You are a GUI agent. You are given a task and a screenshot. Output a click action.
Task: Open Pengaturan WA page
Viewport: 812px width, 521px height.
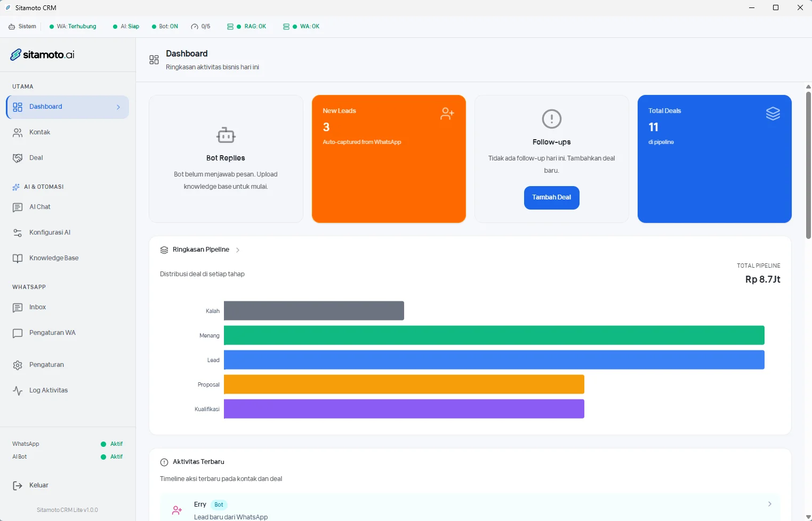[x=68, y=333]
